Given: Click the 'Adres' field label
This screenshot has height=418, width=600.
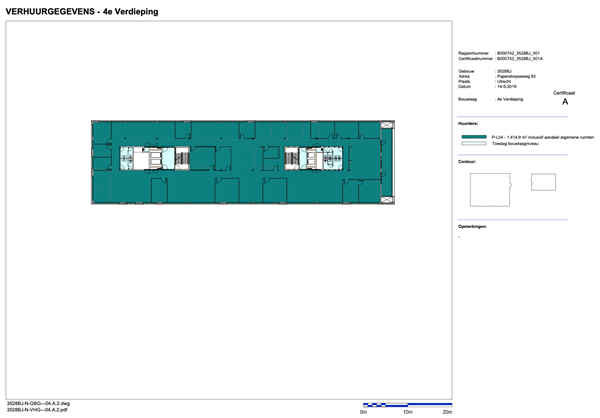Looking at the screenshot, I should coord(464,76).
